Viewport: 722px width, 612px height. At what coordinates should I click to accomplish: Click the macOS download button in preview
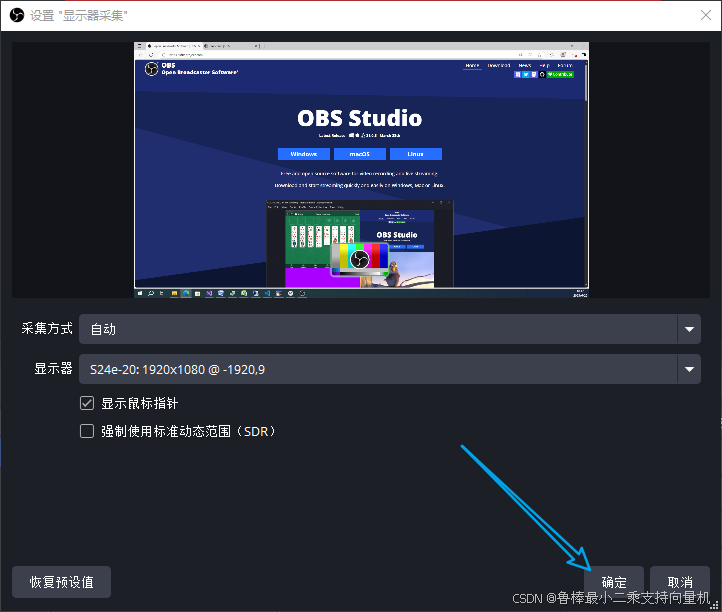tap(360, 154)
